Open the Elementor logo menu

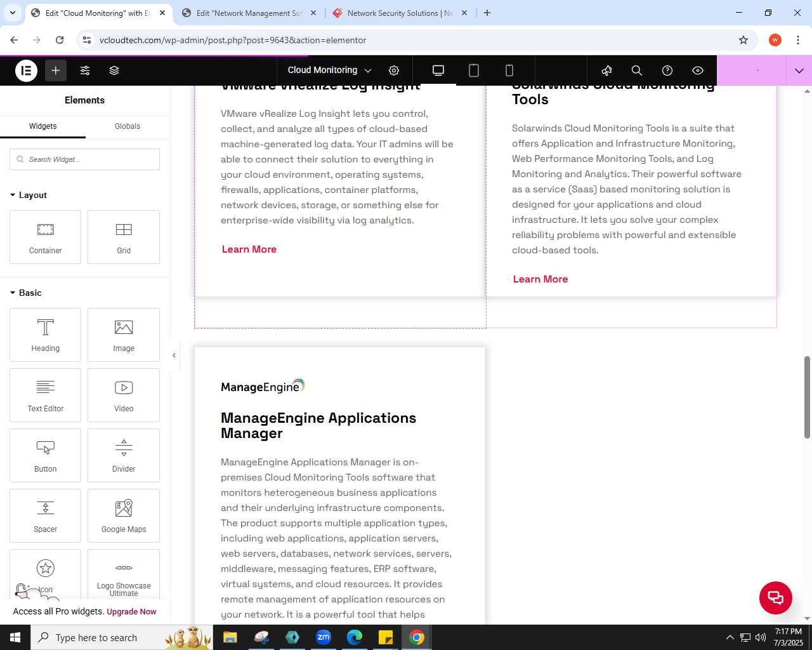(26, 70)
